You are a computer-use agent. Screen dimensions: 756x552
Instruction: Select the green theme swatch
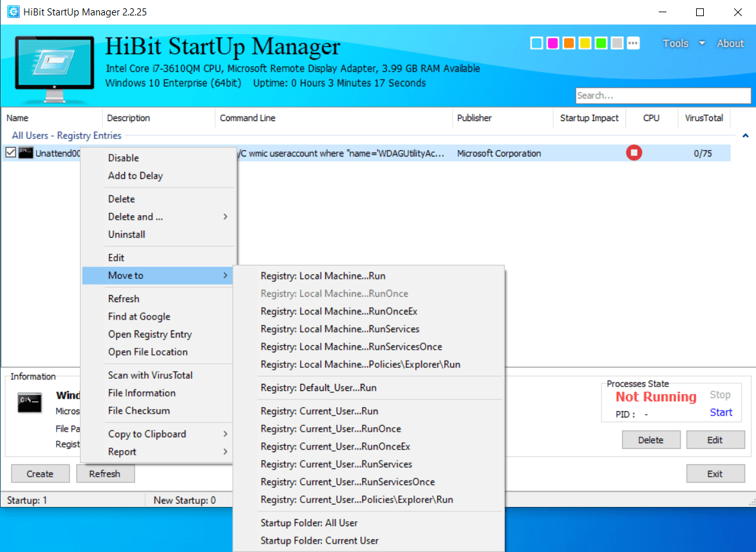(x=601, y=43)
